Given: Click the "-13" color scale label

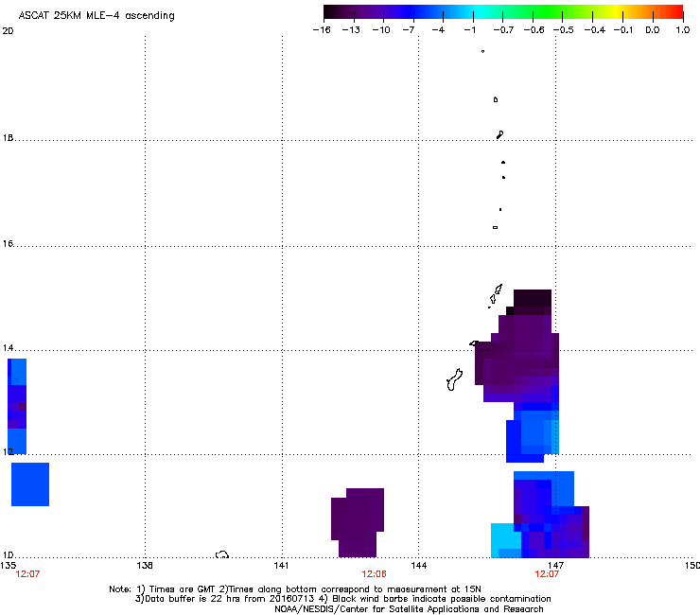Looking at the screenshot, I should point(351,30).
